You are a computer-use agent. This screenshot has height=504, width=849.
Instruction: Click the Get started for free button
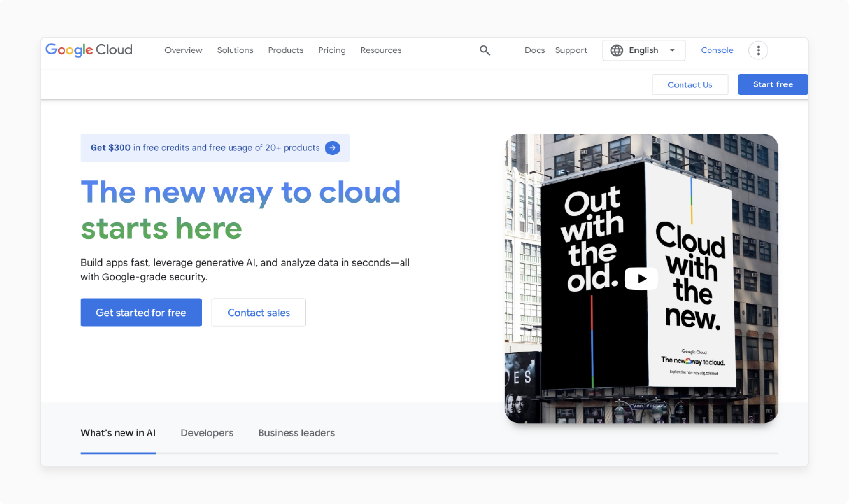point(141,312)
